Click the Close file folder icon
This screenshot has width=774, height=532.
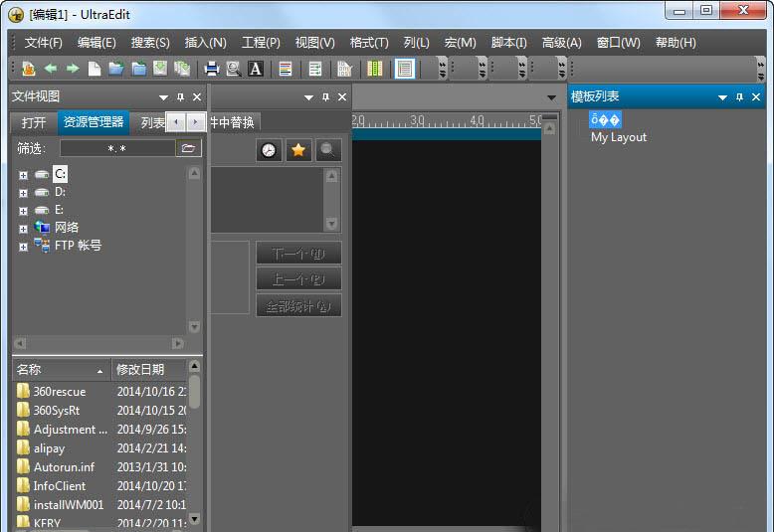point(138,69)
